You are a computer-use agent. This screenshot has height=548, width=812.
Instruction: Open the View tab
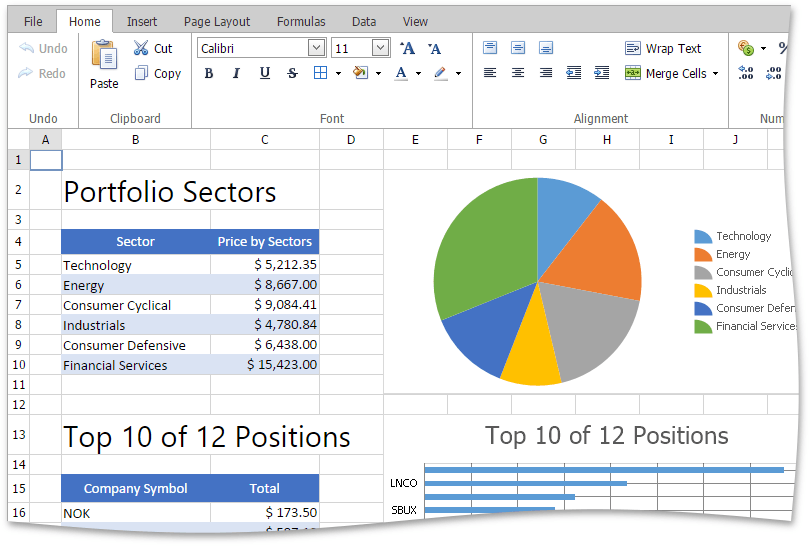pyautogui.click(x=415, y=22)
